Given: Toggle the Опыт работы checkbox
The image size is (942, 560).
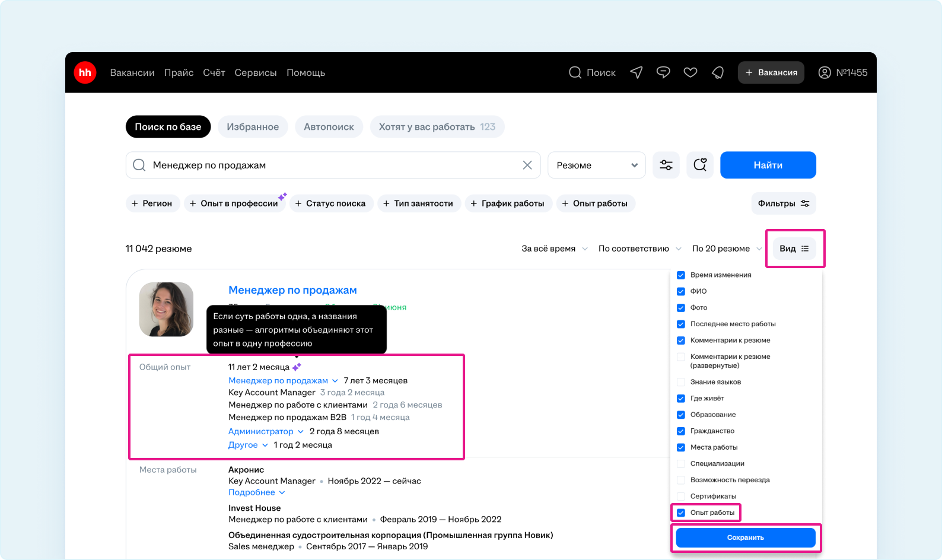Looking at the screenshot, I should pyautogui.click(x=681, y=513).
